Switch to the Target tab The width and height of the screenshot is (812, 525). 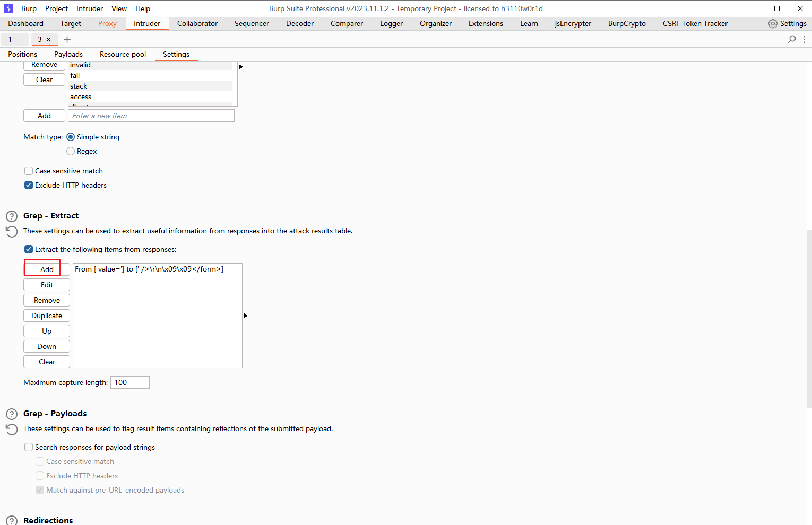(x=71, y=23)
